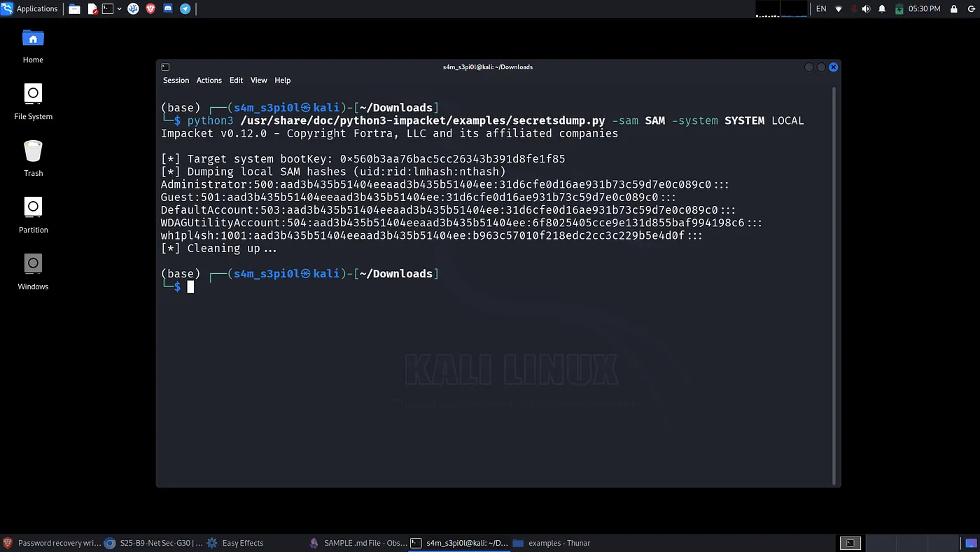Open Home folder desktop icon

[x=33, y=46]
